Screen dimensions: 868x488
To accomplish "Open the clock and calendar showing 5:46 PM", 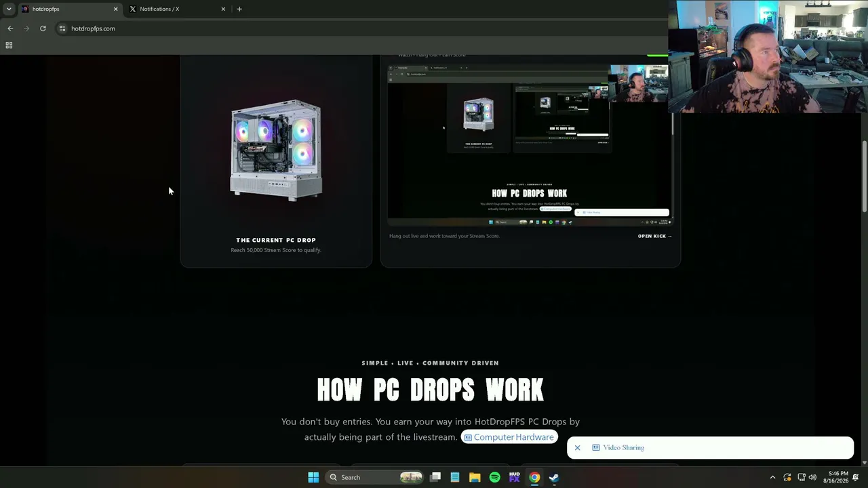I will [x=837, y=477].
